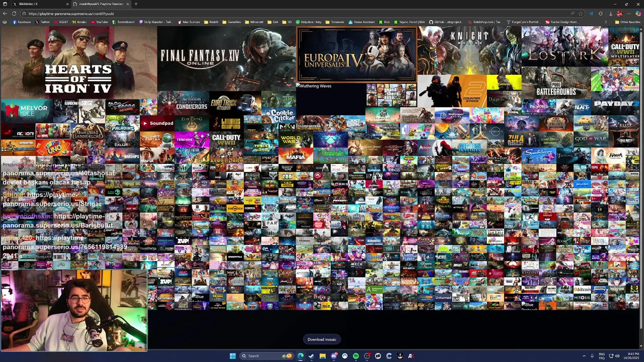This screenshot has width=644, height=362.
Task: Expand the Reddit bookmark folder
Action: 211,22
